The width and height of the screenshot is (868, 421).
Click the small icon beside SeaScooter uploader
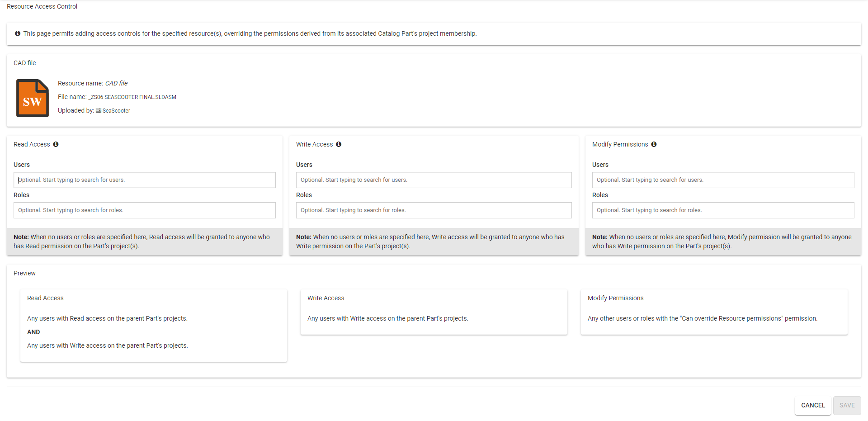pos(99,111)
